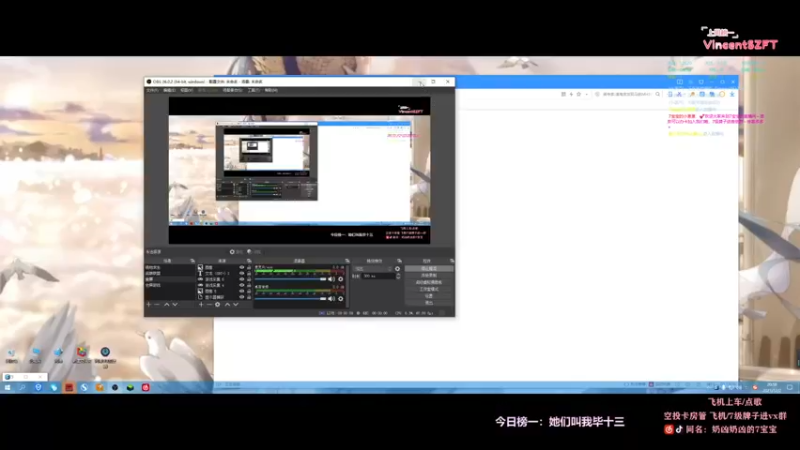Click the Start Virtual Camera button
The height and width of the screenshot is (450, 800).
click(429, 282)
